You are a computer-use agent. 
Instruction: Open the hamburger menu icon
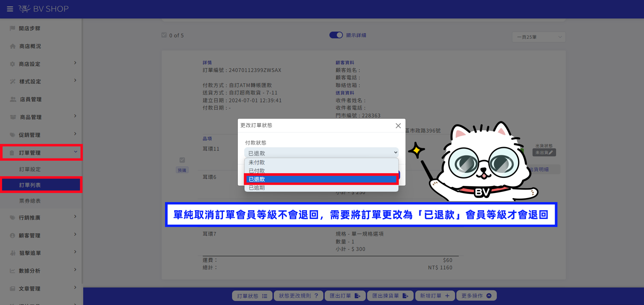[10, 9]
